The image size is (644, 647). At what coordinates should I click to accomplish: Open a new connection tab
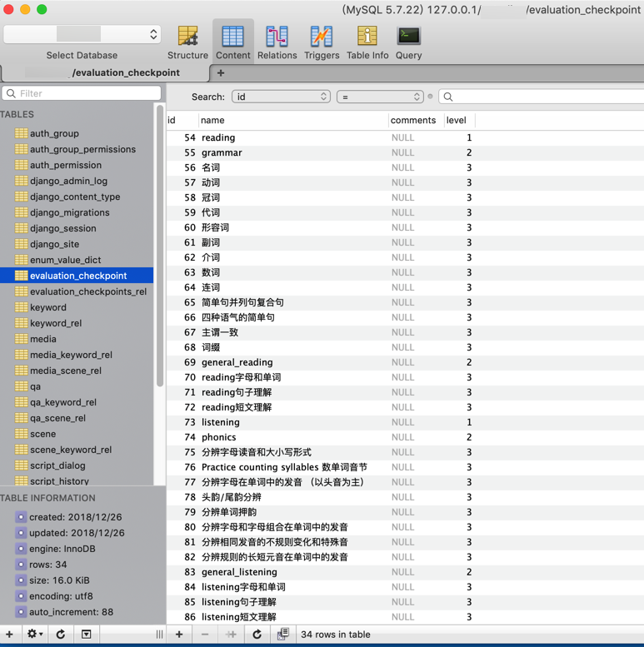click(221, 72)
